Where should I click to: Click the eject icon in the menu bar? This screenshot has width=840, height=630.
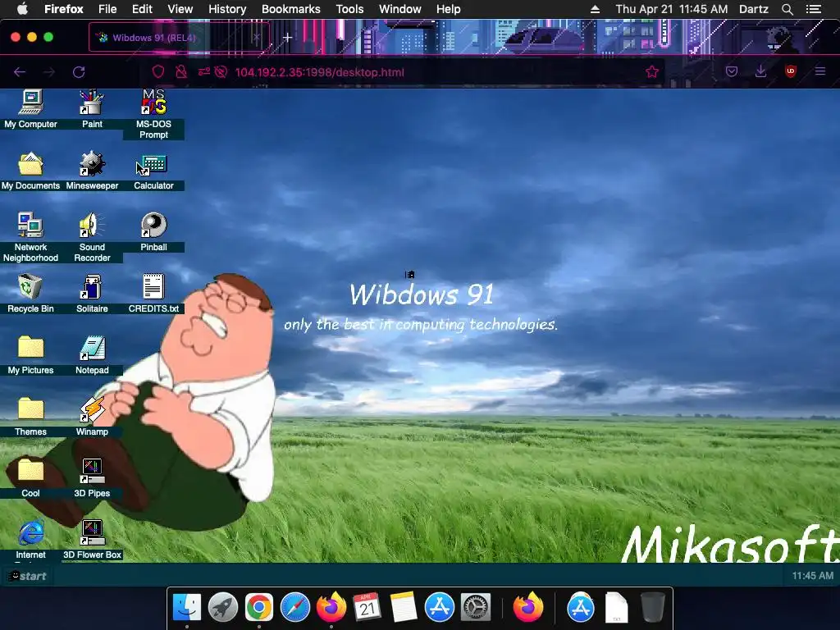[595, 9]
